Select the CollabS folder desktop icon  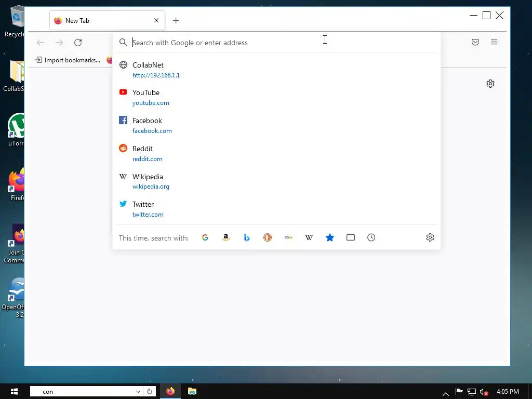(14, 76)
